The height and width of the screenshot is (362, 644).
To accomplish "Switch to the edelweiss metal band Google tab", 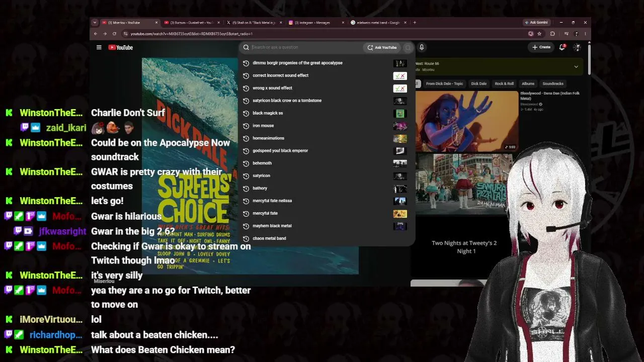I will (x=378, y=23).
